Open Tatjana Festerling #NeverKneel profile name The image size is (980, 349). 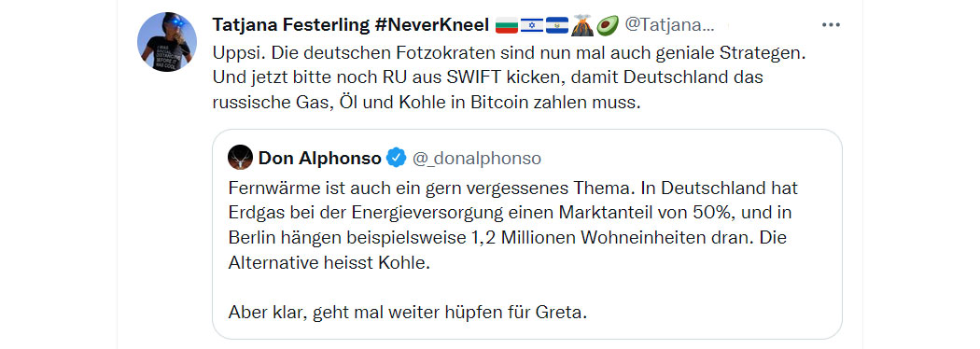[351, 25]
